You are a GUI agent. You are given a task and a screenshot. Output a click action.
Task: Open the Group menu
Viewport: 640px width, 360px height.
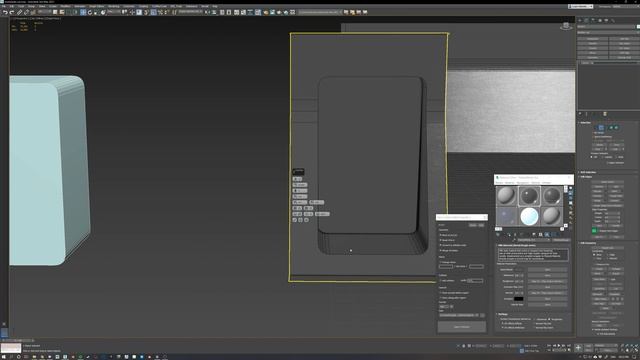point(32,6)
